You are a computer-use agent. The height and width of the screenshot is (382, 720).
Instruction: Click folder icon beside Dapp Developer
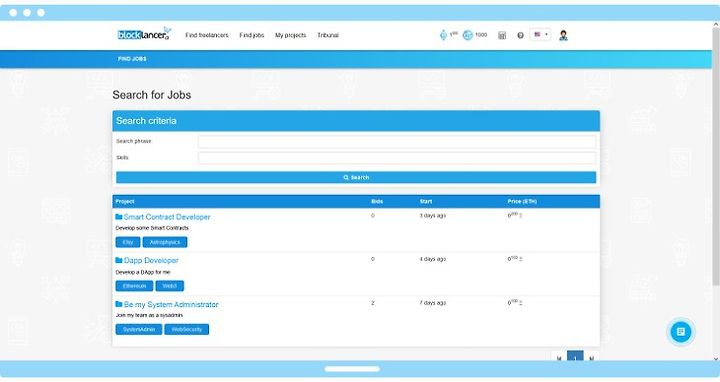point(119,260)
